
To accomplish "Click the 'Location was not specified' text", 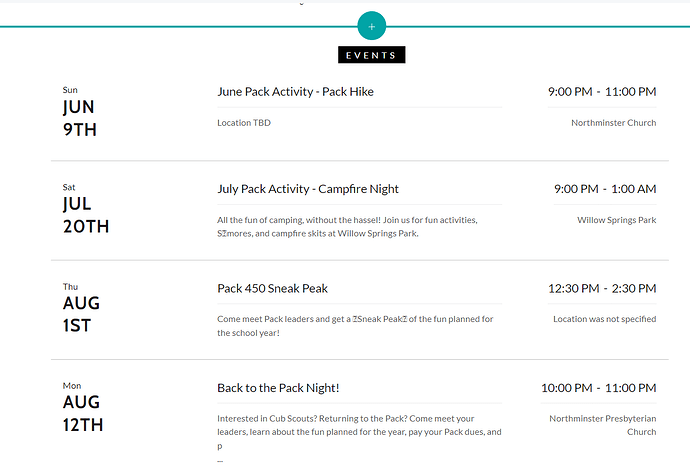I will coord(605,319).
